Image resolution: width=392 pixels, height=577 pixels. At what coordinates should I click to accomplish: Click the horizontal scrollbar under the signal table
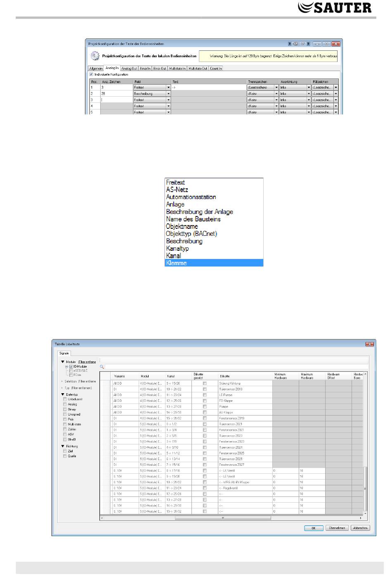222,518
